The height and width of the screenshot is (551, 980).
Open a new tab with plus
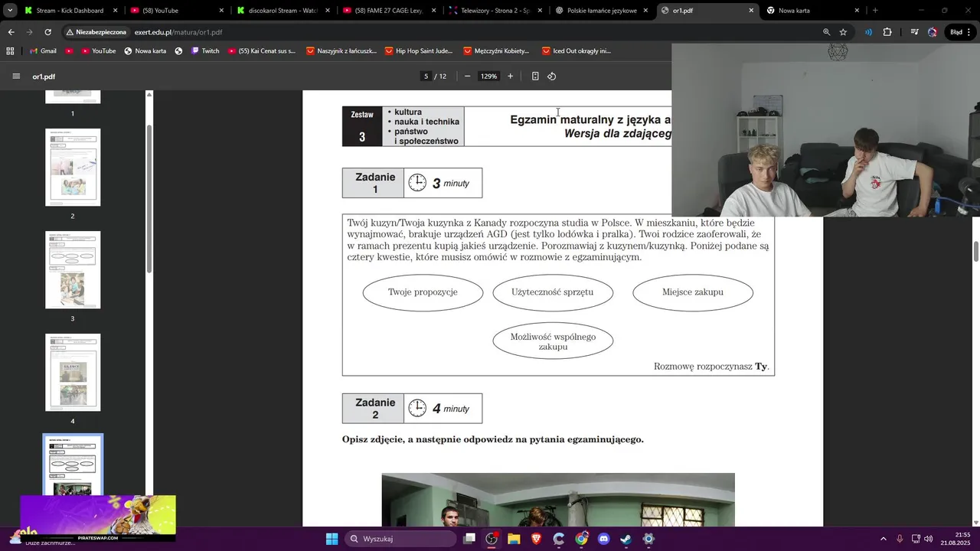(875, 11)
